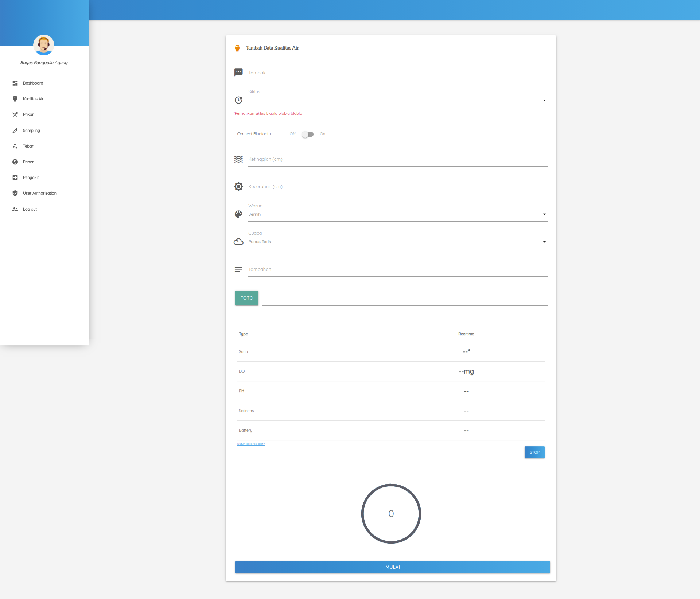This screenshot has width=700, height=599.
Task: Click the Kecerahan brightness icon
Action: (238, 187)
